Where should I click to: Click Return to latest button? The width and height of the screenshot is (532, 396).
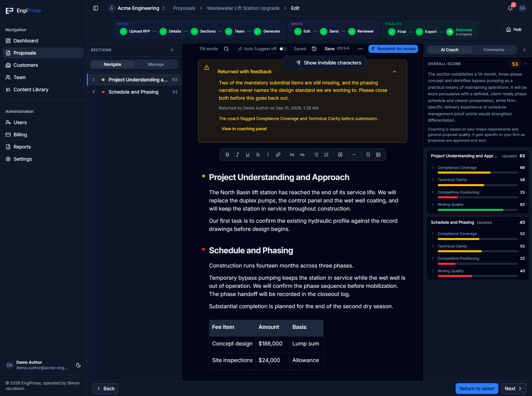(x=477, y=389)
